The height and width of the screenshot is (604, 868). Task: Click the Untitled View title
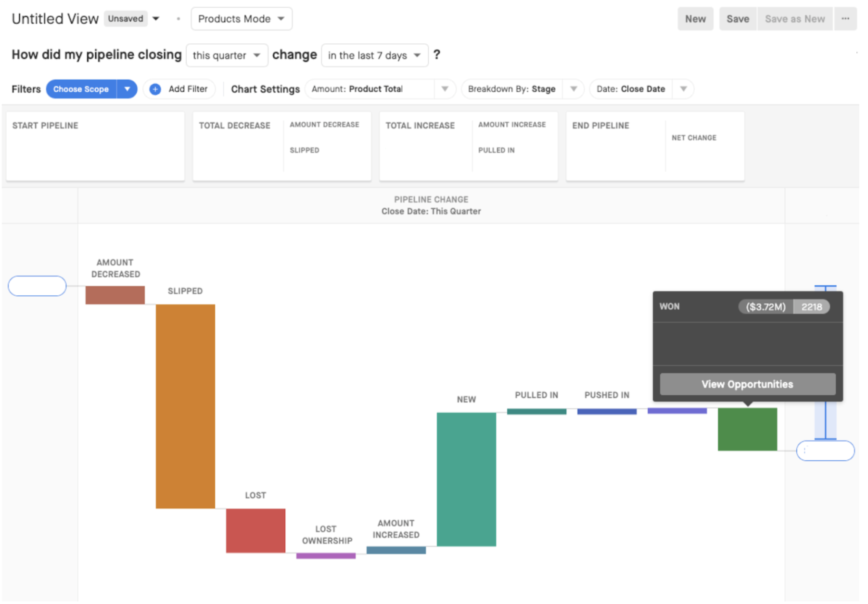pyautogui.click(x=55, y=19)
